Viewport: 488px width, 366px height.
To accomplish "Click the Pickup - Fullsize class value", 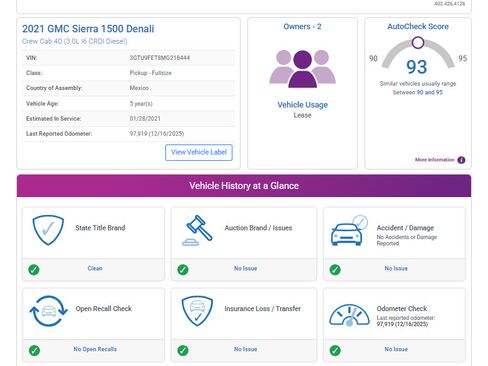I will [151, 73].
